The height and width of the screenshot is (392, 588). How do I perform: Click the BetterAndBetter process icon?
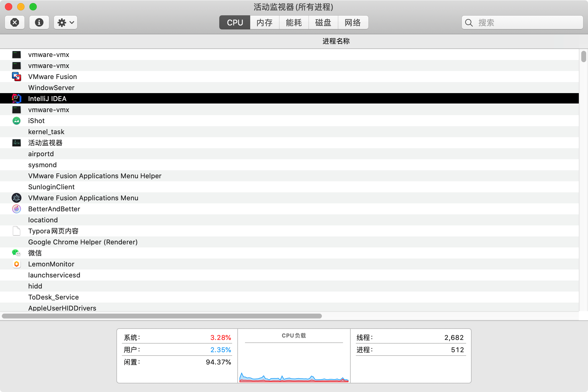pos(17,209)
